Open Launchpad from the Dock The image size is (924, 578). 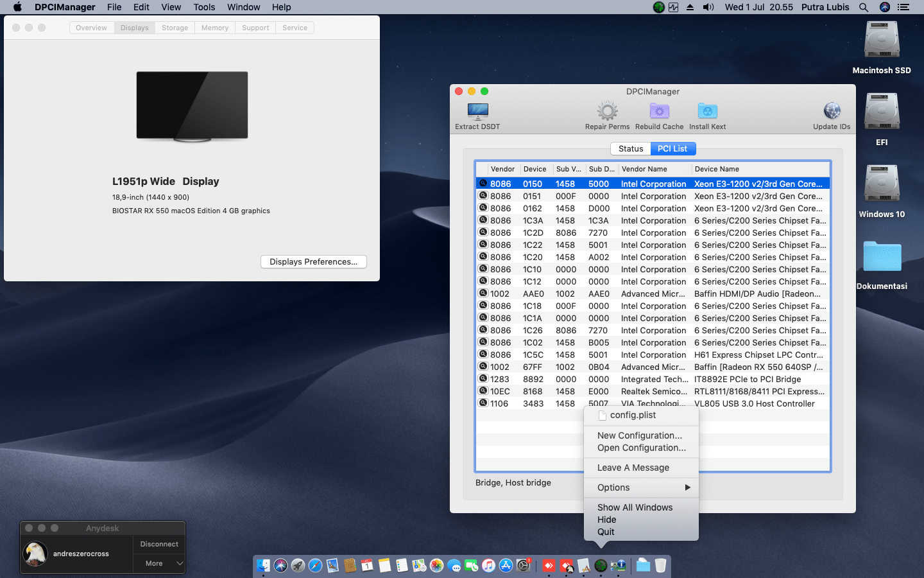click(298, 566)
